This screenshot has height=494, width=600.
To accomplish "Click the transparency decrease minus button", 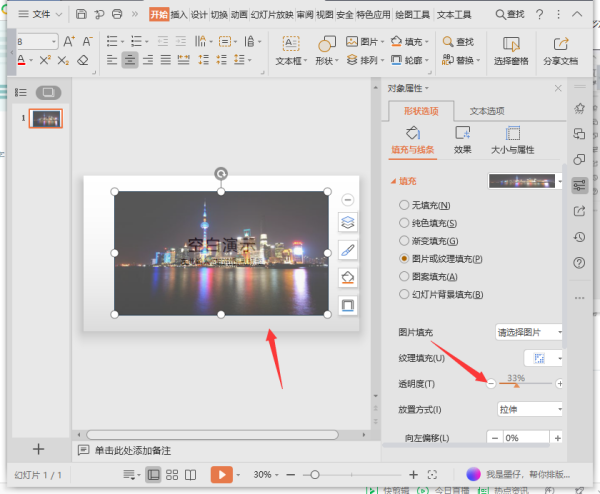I will 491,383.
